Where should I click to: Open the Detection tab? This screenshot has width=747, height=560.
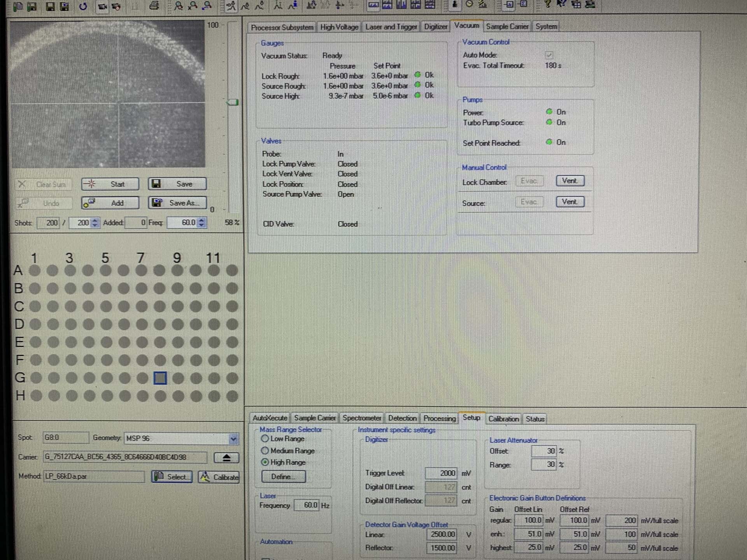402,418
